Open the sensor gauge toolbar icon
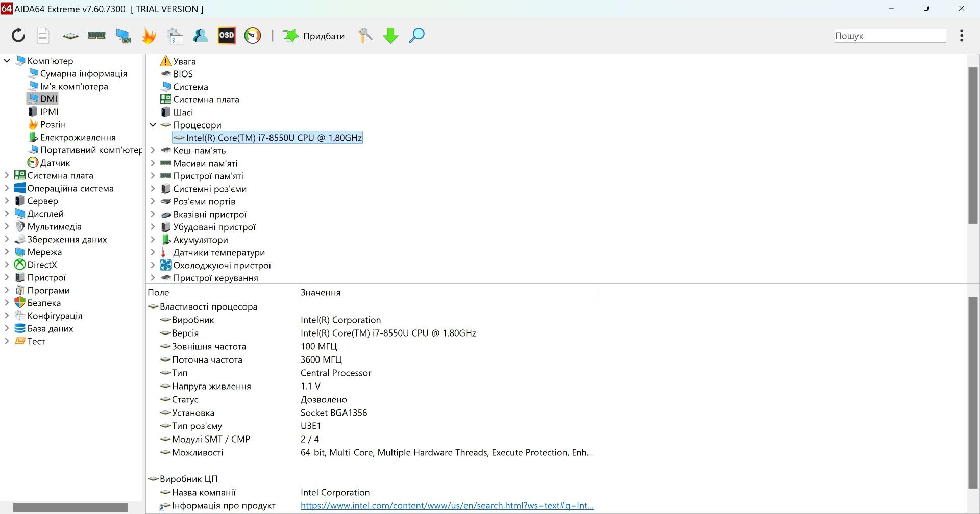Image resolution: width=980 pixels, height=514 pixels. click(253, 35)
